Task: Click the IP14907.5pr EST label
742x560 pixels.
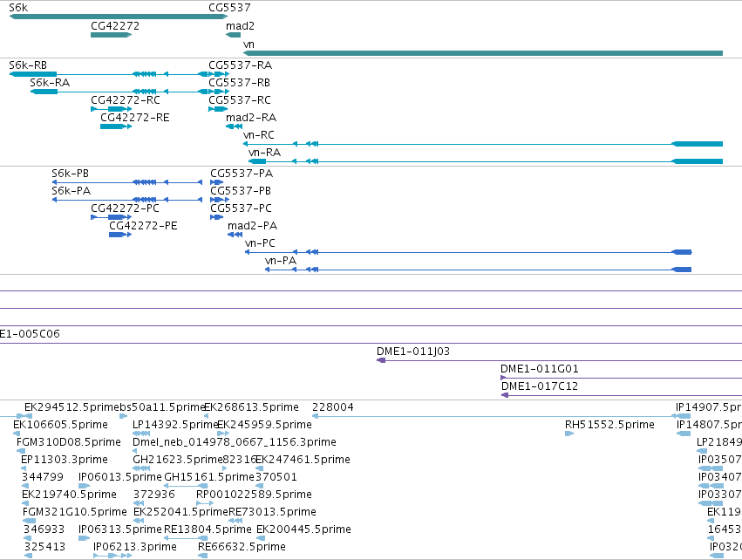Action: click(x=709, y=407)
